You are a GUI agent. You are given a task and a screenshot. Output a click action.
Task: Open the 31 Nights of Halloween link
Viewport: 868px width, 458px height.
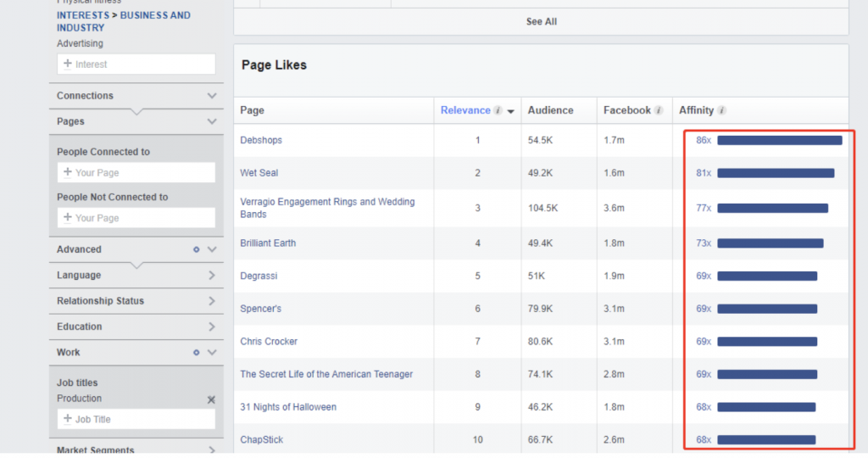pyautogui.click(x=288, y=406)
